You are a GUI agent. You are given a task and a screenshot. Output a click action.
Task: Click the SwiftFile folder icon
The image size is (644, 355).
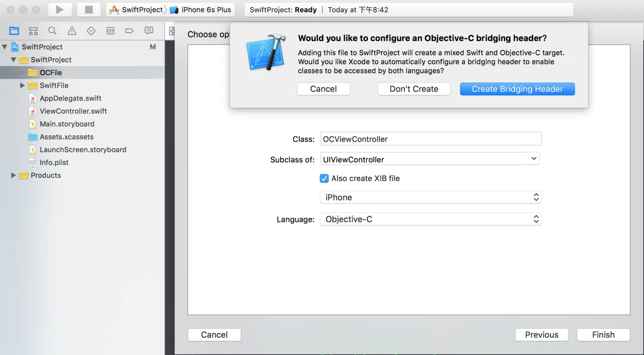(x=33, y=85)
